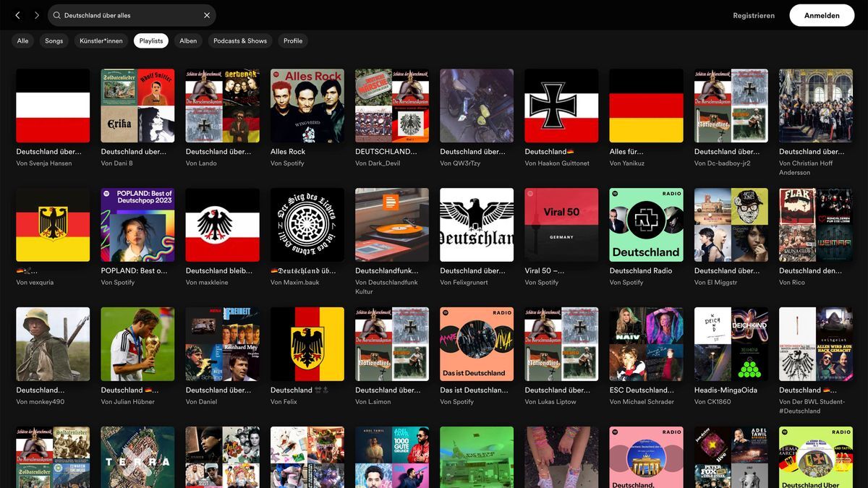
Task: Click the author name "Von Lando"
Action: coord(201,163)
